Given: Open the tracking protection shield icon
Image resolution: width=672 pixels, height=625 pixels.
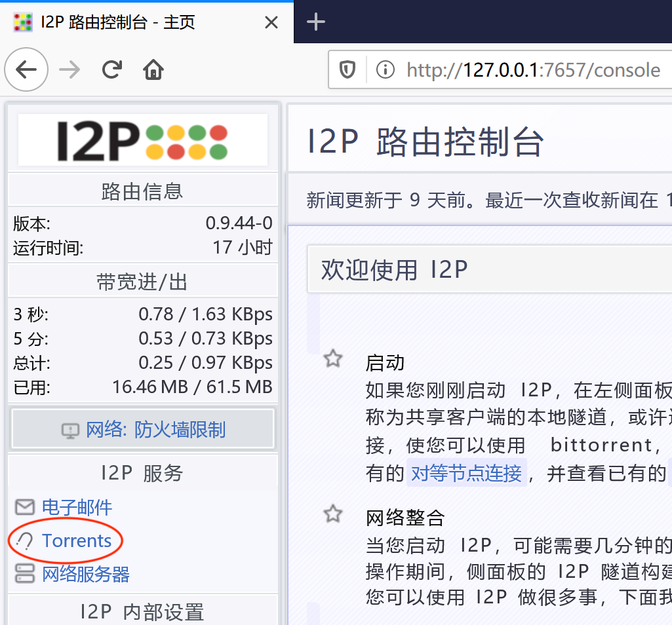Looking at the screenshot, I should (x=347, y=69).
